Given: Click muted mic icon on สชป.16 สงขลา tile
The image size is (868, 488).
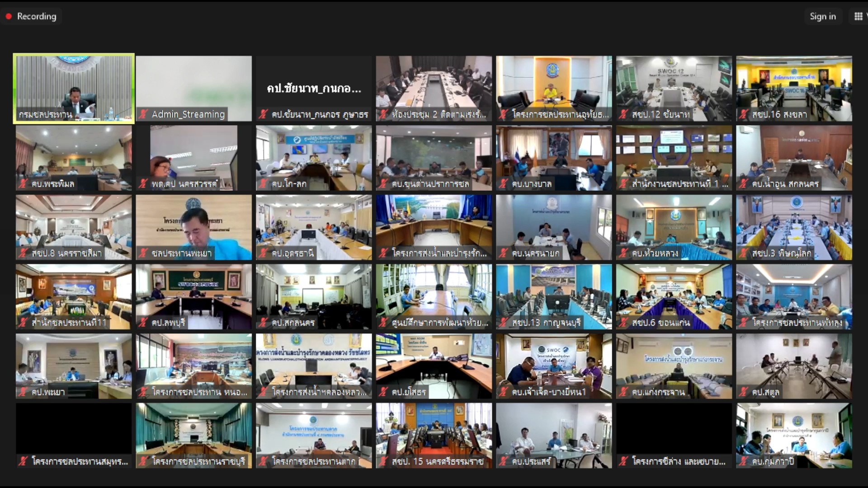Looking at the screenshot, I should [x=744, y=114].
